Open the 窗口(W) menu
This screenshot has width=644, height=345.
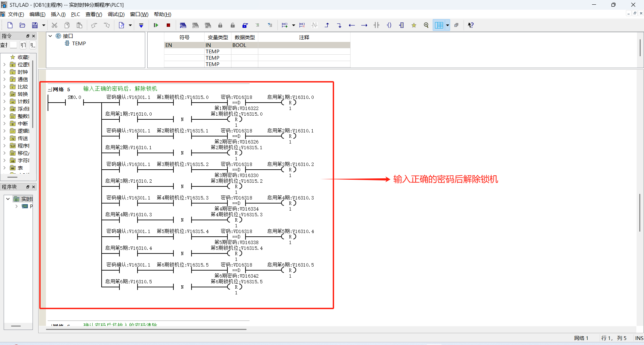coord(139,14)
